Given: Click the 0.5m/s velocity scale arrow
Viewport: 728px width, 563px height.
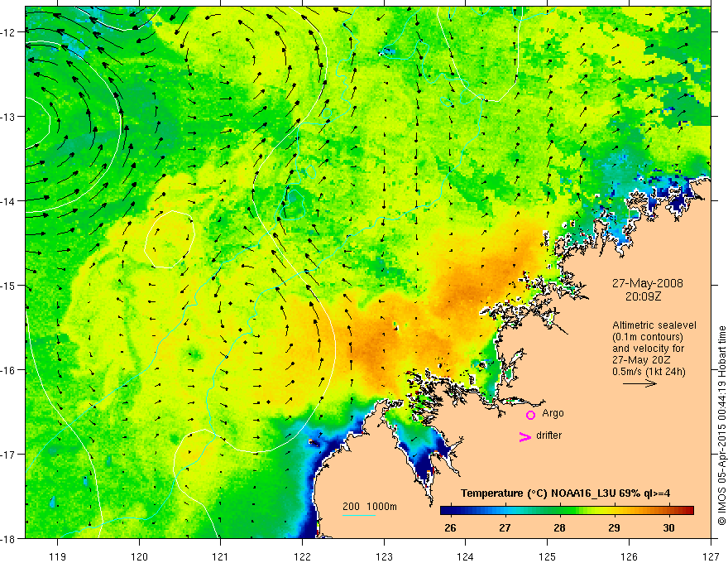Looking at the screenshot, I should click(x=639, y=383).
